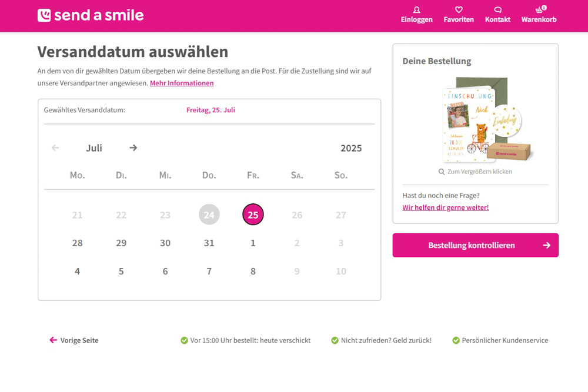Go to next month with right arrow
The image size is (588, 392).
point(133,148)
